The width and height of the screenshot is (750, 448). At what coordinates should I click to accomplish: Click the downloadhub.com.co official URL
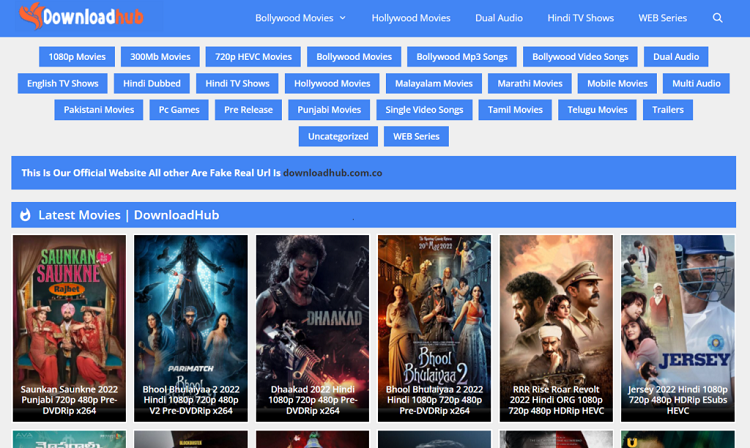pos(332,173)
